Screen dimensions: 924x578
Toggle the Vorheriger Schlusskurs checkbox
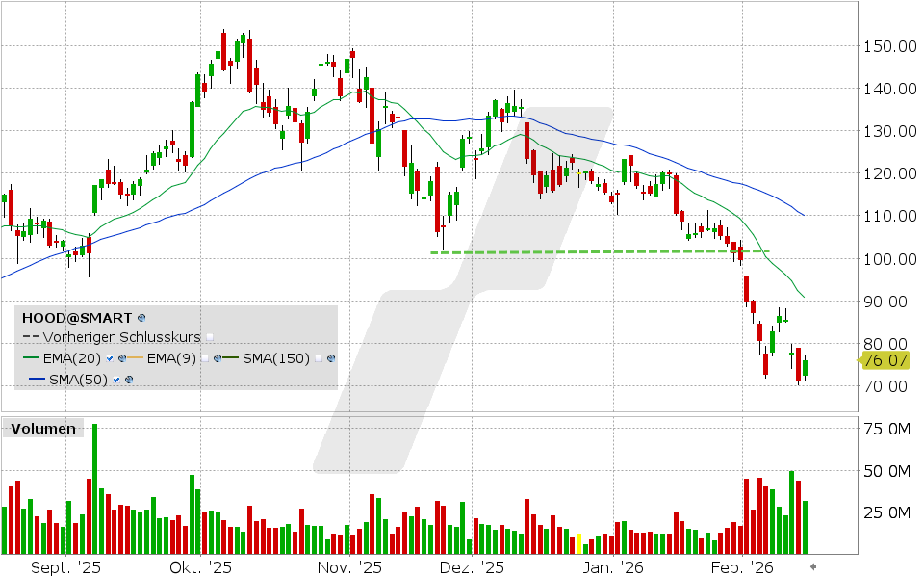click(209, 338)
